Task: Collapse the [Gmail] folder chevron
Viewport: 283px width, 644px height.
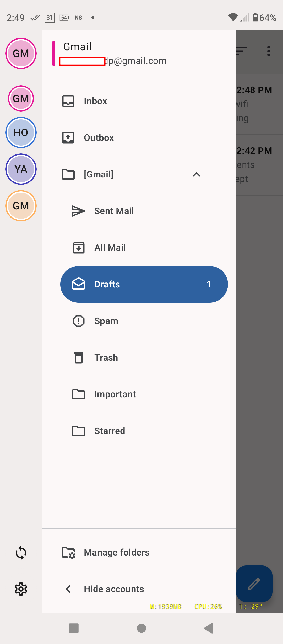Action: coord(197,174)
